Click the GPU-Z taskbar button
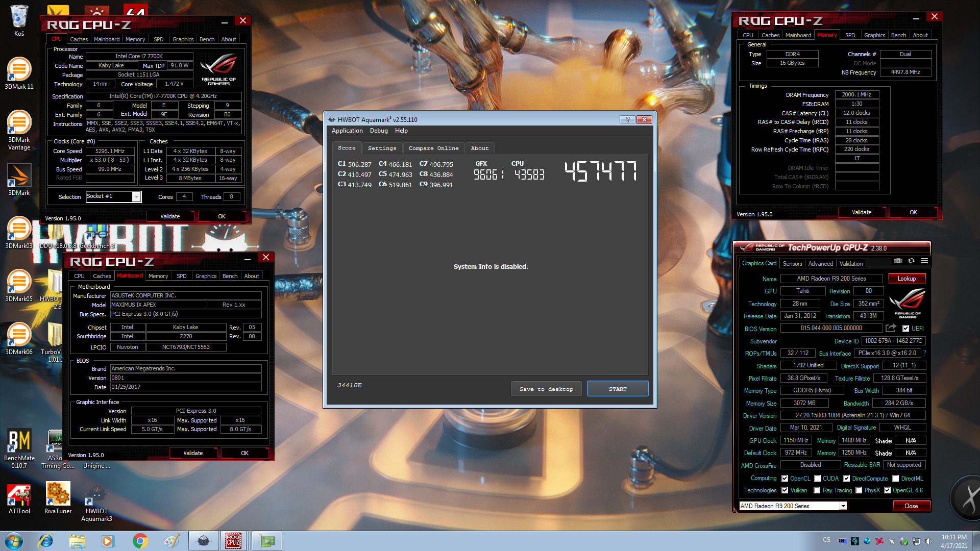This screenshot has height=551, width=980. pyautogui.click(x=266, y=541)
